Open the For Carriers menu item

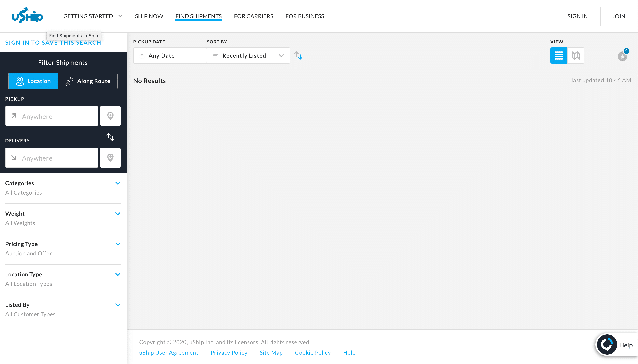pyautogui.click(x=253, y=16)
